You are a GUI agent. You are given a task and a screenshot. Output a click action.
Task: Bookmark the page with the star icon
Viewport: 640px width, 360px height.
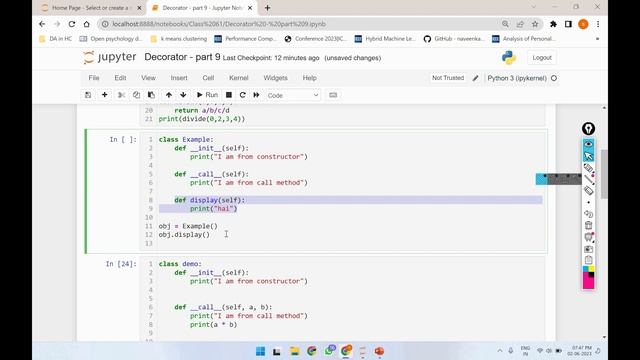[535, 24]
